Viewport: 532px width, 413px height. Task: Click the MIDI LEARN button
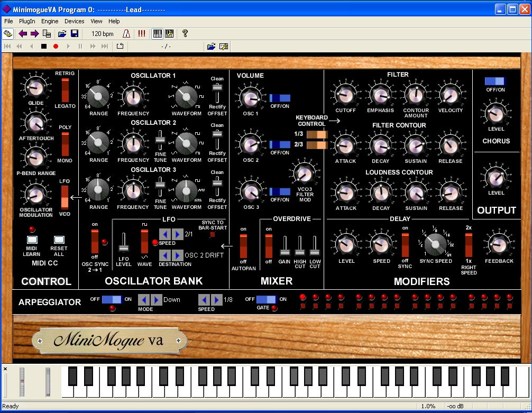32,240
